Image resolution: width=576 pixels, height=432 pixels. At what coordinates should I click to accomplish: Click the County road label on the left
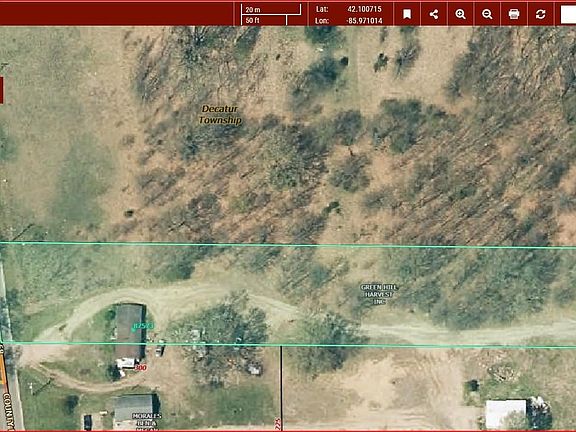[8, 411]
